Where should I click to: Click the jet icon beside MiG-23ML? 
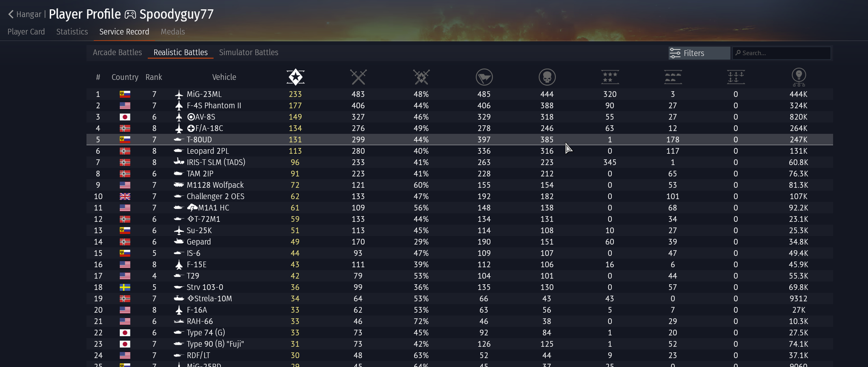[179, 94]
